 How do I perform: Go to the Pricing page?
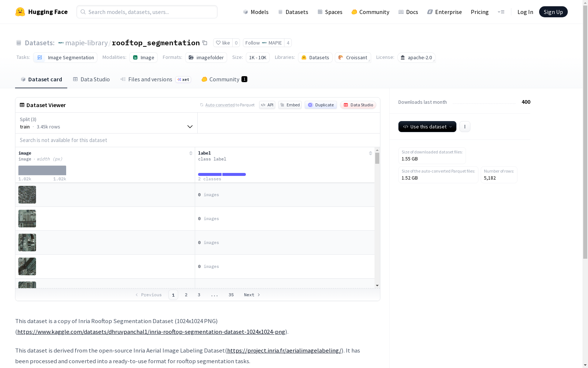coord(480,12)
